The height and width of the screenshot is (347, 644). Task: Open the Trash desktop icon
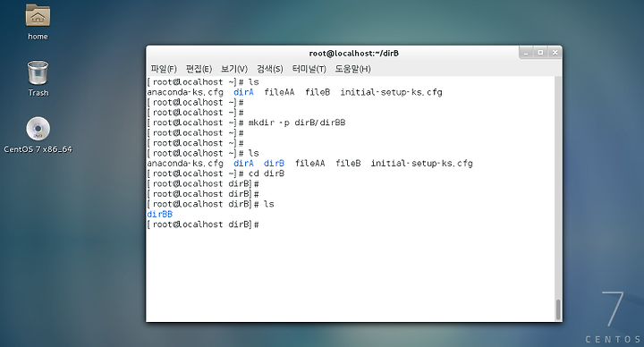point(38,72)
